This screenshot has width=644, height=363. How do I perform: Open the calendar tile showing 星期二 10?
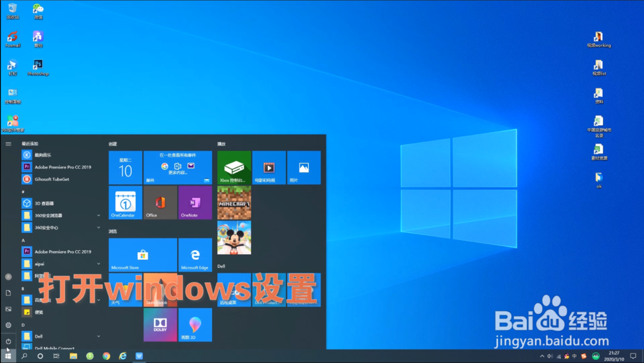(126, 168)
